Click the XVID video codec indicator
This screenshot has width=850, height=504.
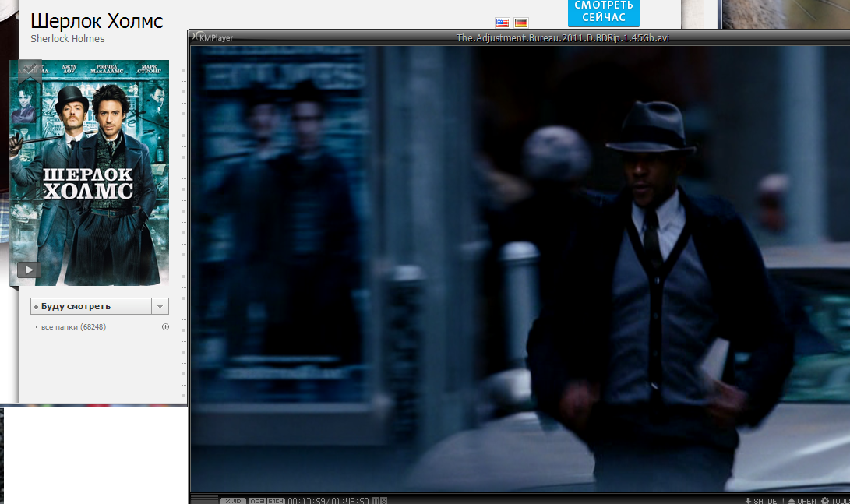[233, 501]
